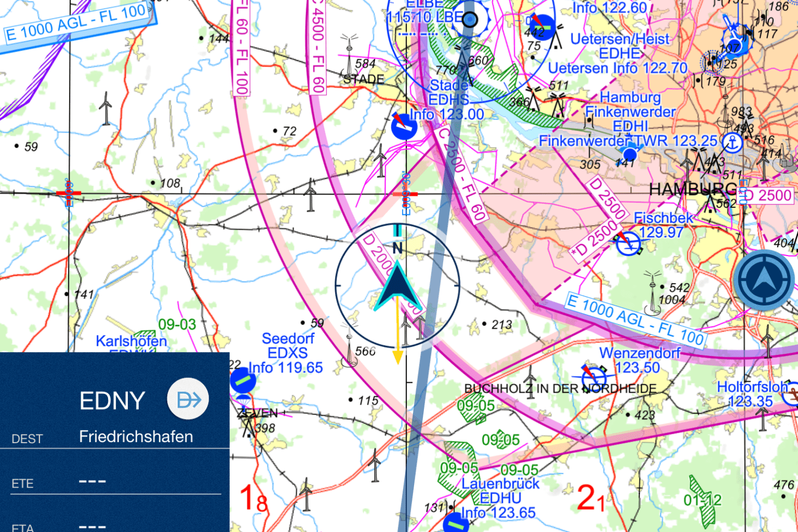Tap the 01-12 restricted area marker

[x=702, y=500]
